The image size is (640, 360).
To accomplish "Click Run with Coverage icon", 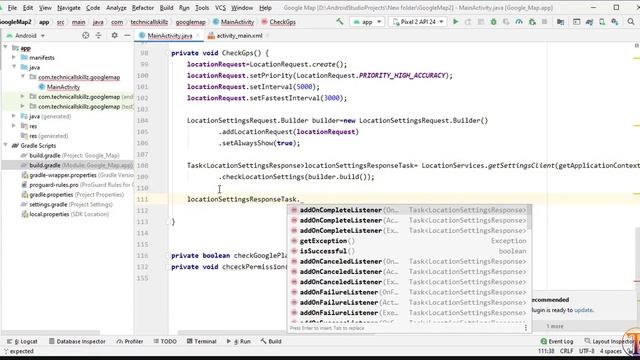I will click(x=506, y=22).
